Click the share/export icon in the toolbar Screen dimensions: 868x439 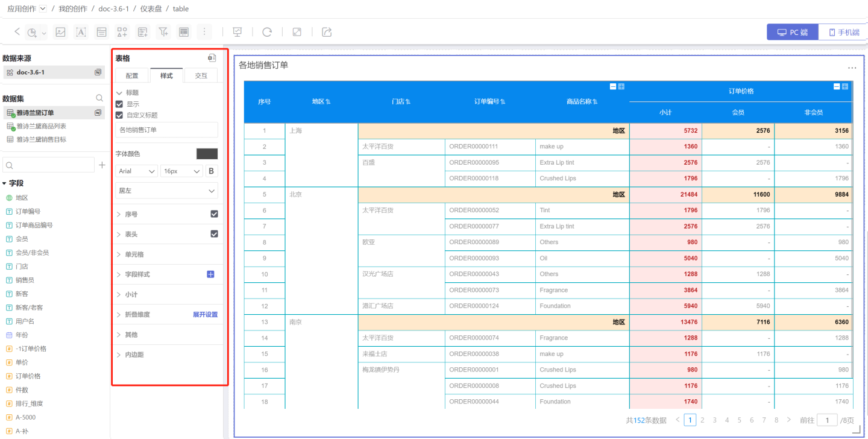327,32
